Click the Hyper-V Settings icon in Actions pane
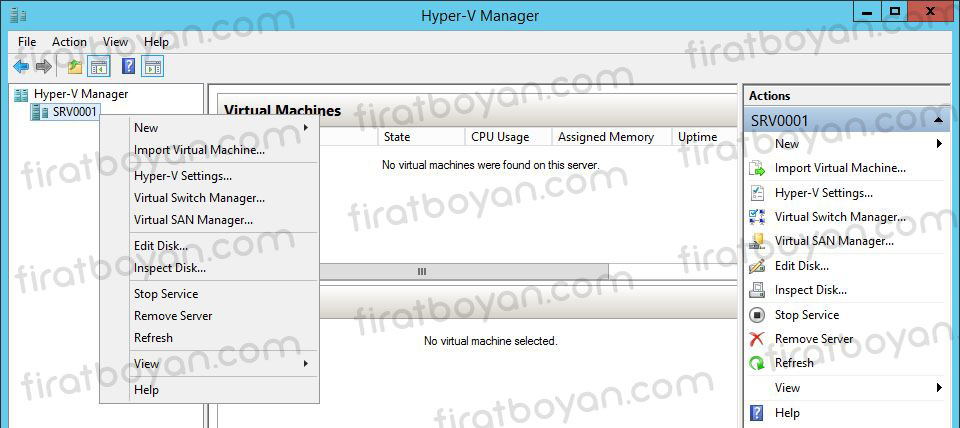Screen dimensions: 960x428 [x=757, y=193]
